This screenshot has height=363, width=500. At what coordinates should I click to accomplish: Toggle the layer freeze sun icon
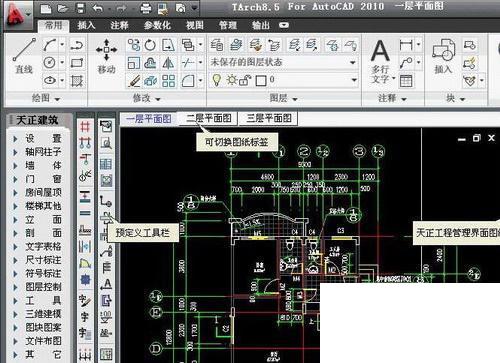tap(232, 80)
